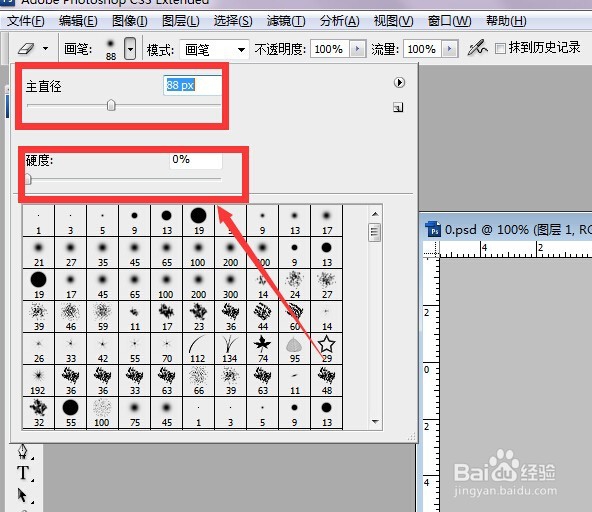The height and width of the screenshot is (512, 592).
Task: Click the 不透明度 100% input field
Action: coord(330,49)
